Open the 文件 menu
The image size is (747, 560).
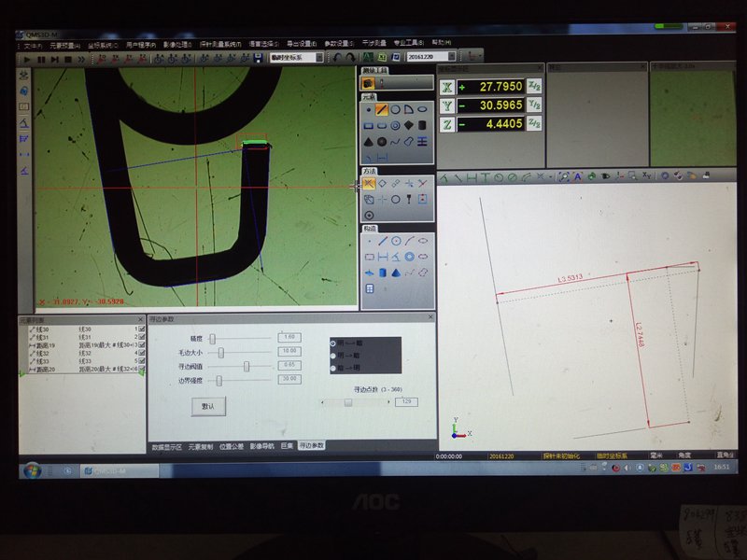[33, 45]
